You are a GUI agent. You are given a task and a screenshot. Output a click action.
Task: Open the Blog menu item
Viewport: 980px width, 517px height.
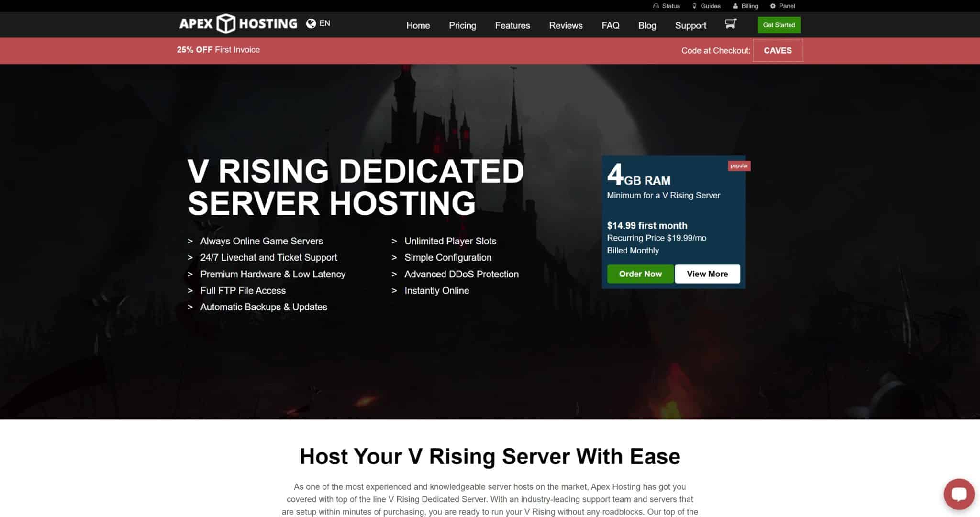coord(647,25)
